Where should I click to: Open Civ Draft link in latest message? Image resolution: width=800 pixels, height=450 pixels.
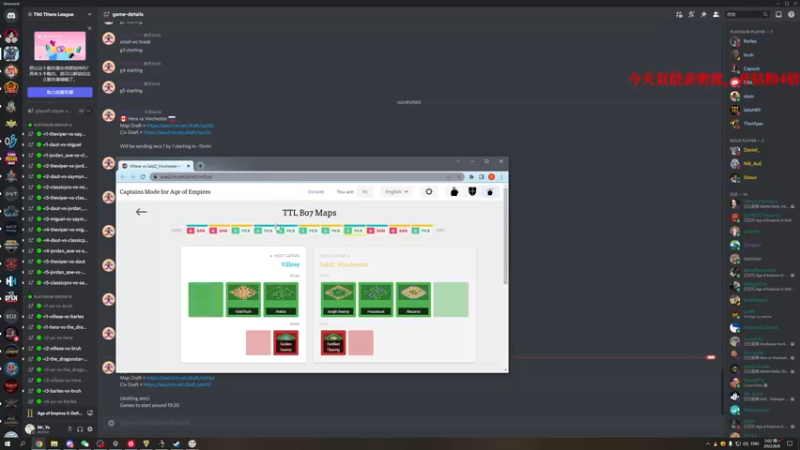(177, 385)
